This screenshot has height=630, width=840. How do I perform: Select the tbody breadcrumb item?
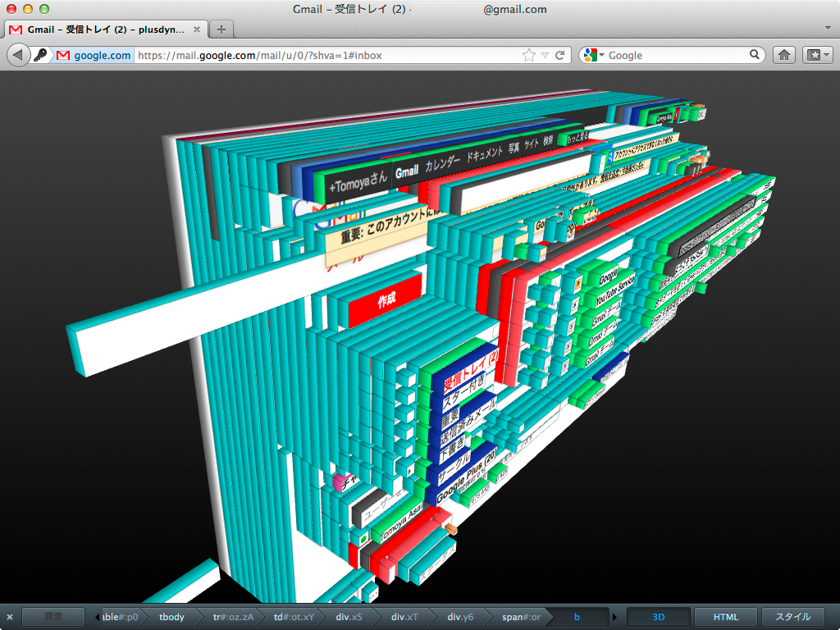171,617
